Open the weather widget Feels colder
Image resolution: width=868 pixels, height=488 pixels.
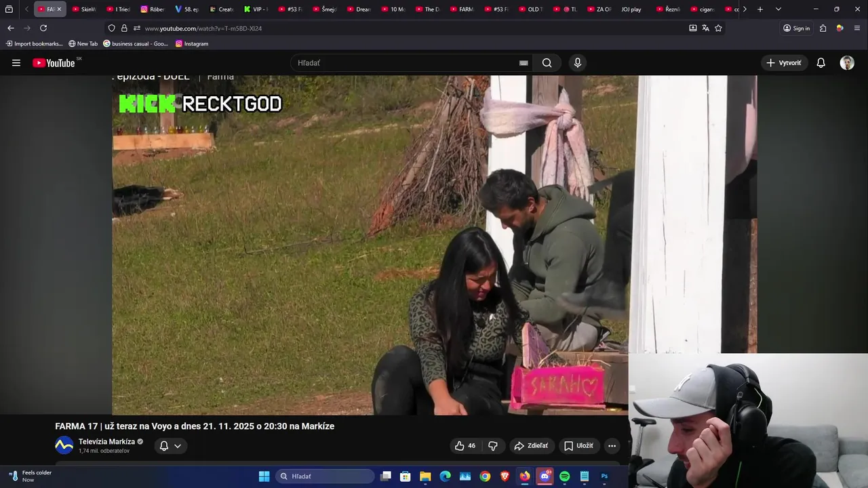tap(31, 476)
